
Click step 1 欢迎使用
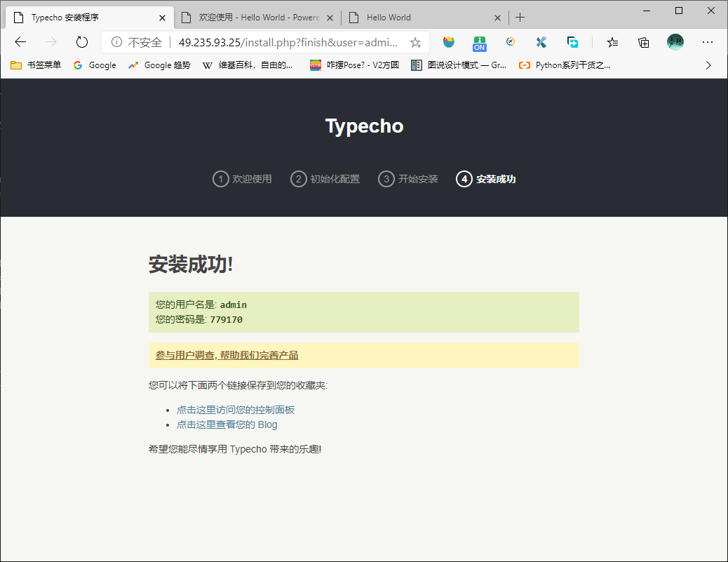click(x=243, y=179)
